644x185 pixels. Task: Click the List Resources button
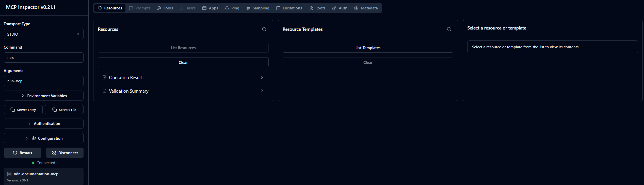[183, 48]
